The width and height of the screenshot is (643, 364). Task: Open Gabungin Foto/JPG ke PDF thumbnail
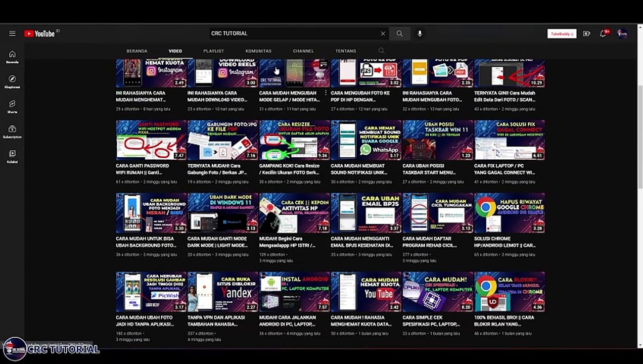pos(223,140)
